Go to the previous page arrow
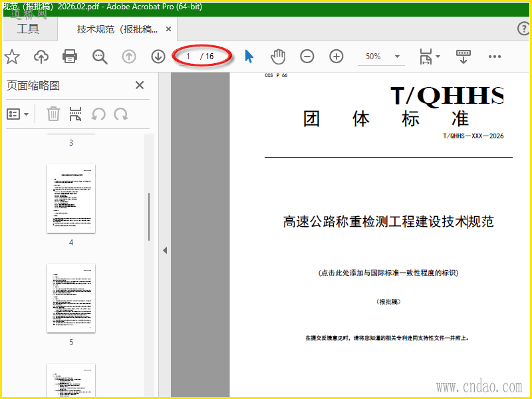Viewport: 532px width, 399px height. (x=129, y=57)
